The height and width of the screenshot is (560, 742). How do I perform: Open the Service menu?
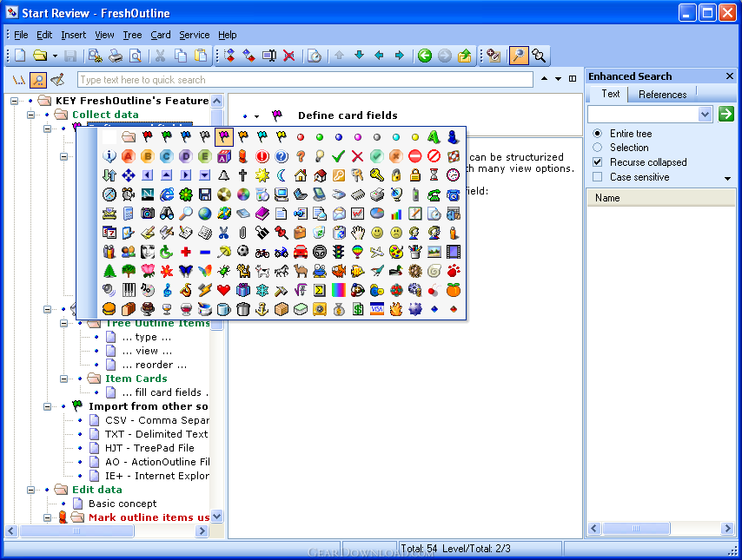click(194, 35)
